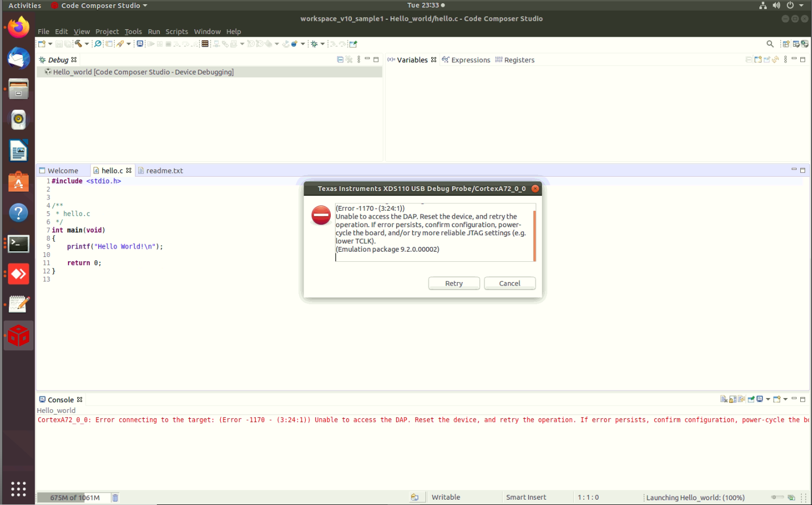
Task: Click the refresh arrows icon in Variables view
Action: tap(776, 60)
